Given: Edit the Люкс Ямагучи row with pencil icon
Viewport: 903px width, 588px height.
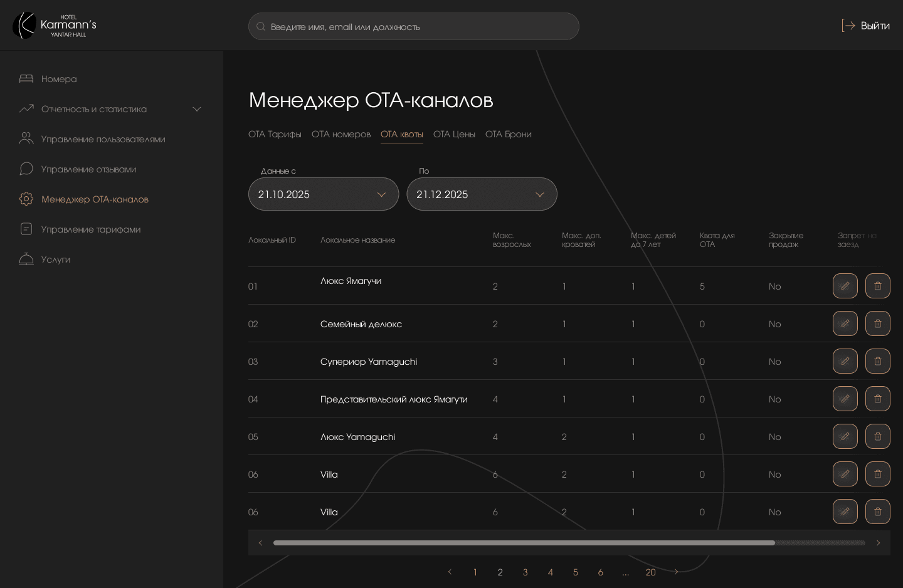Looking at the screenshot, I should (x=845, y=286).
